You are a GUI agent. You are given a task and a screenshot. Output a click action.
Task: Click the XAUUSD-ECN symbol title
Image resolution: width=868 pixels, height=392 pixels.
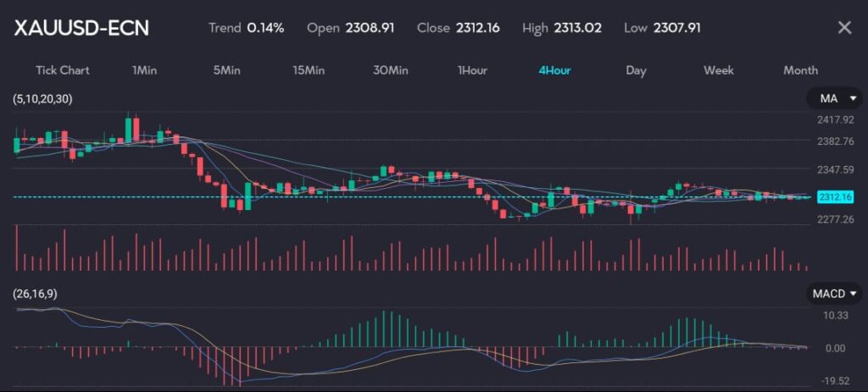click(81, 28)
